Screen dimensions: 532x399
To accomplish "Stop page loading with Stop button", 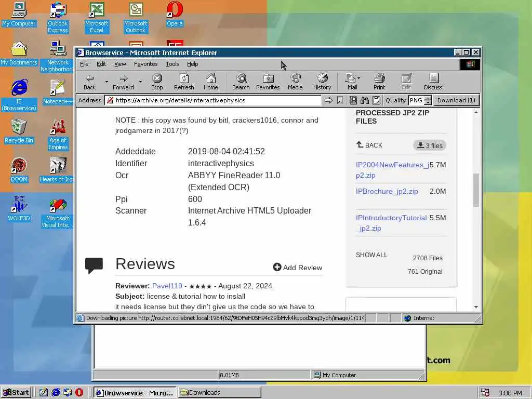I will [157, 82].
